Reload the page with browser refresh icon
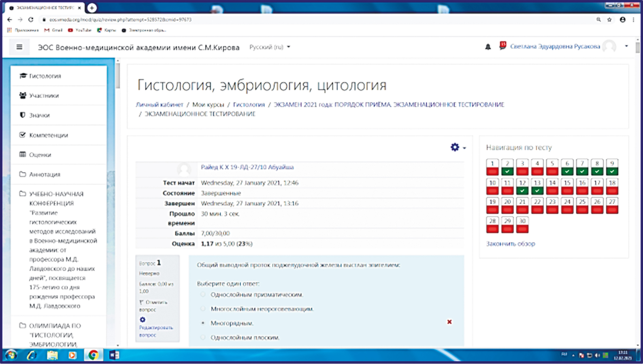This screenshot has width=643, height=364. click(31, 19)
